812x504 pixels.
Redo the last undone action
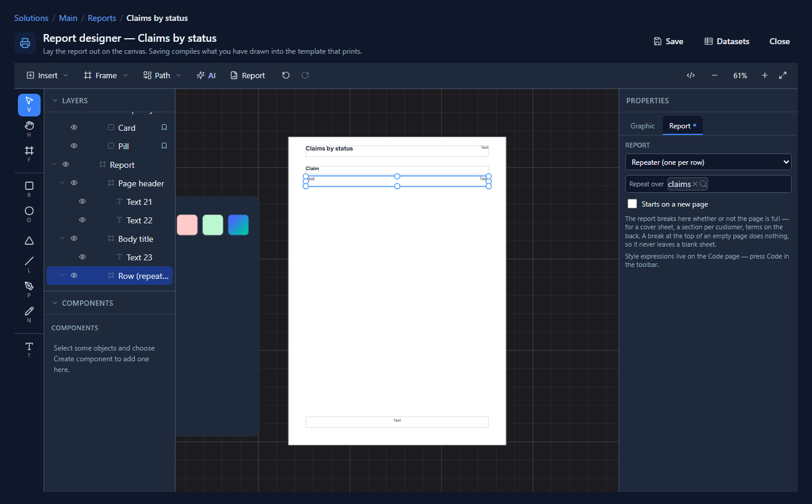pyautogui.click(x=305, y=75)
